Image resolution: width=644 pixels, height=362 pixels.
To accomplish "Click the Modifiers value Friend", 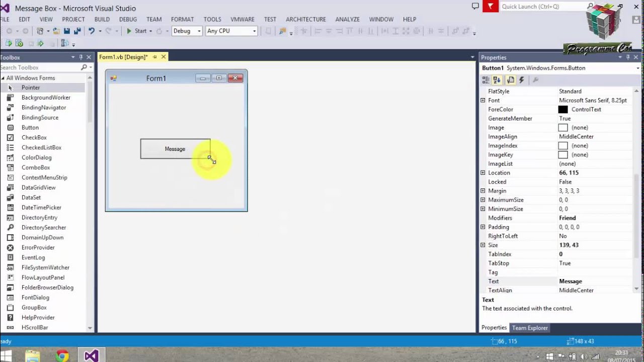I will (568, 218).
